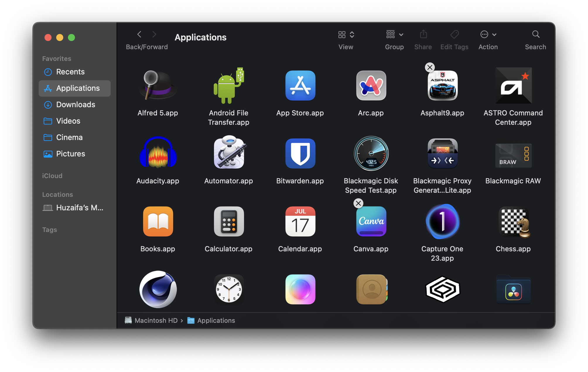This screenshot has width=588, height=372.
Task: Open the Action menu dropdown
Action: 488,35
